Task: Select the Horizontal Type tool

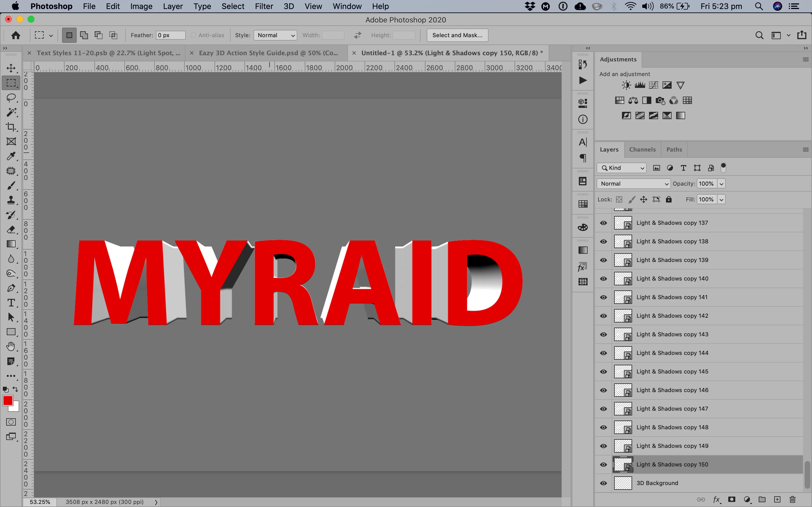Action: [x=11, y=303]
